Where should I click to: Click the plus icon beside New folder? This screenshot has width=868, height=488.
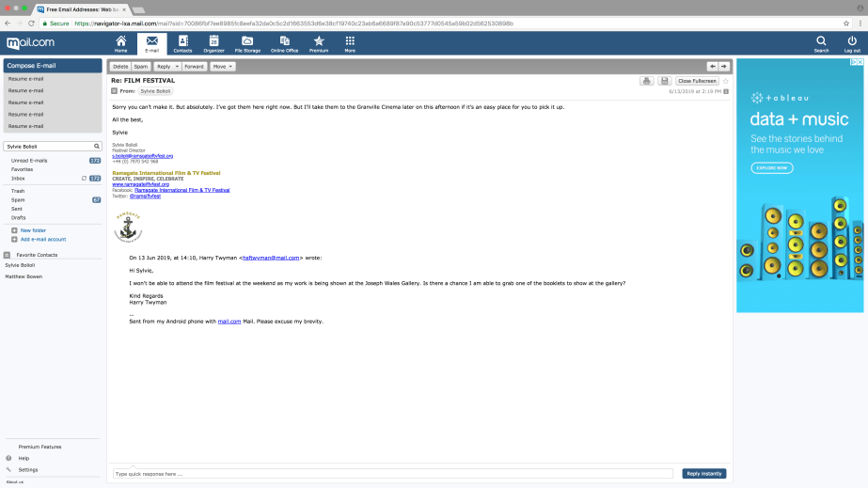pyautogui.click(x=14, y=230)
